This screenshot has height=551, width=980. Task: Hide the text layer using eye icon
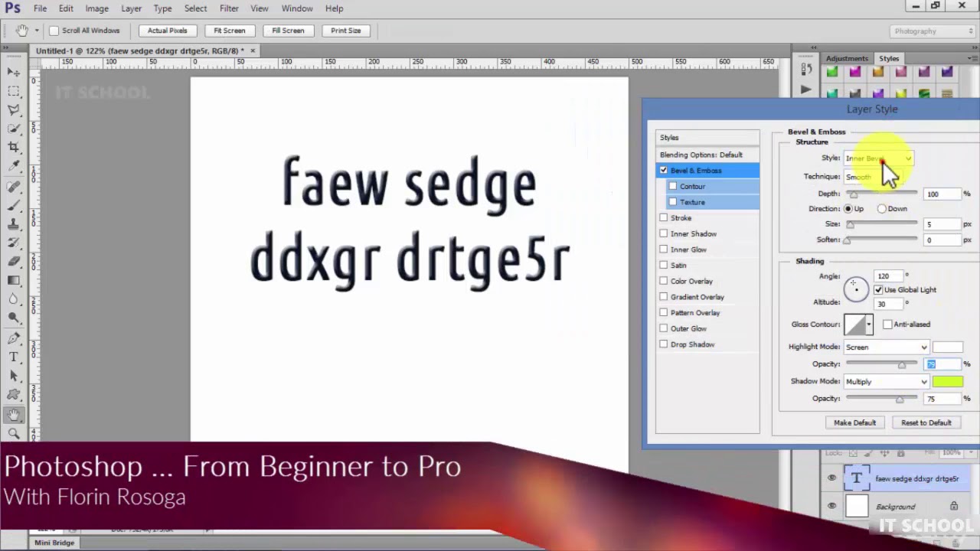(x=831, y=478)
